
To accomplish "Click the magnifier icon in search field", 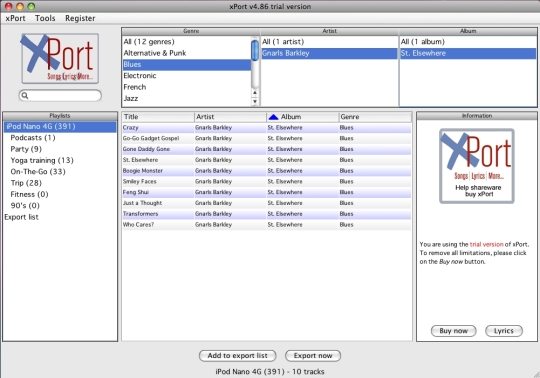I will [25, 95].
